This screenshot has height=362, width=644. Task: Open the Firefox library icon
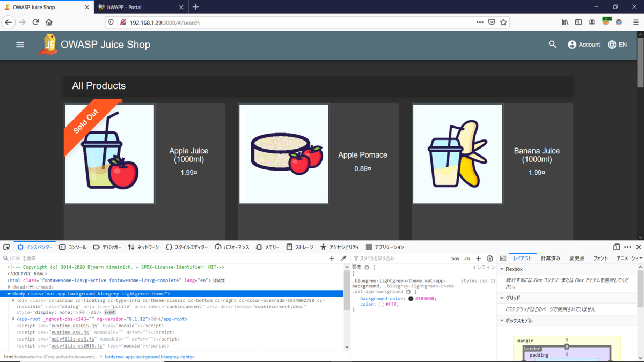pos(566,22)
